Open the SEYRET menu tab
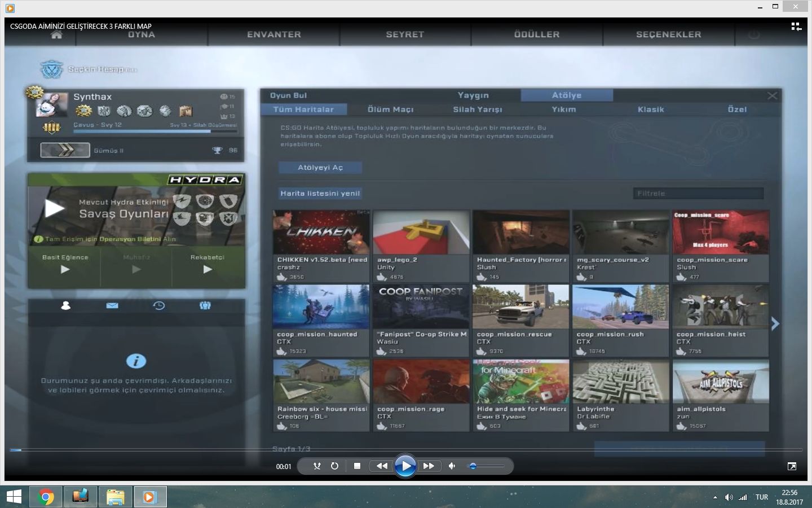 tap(405, 34)
